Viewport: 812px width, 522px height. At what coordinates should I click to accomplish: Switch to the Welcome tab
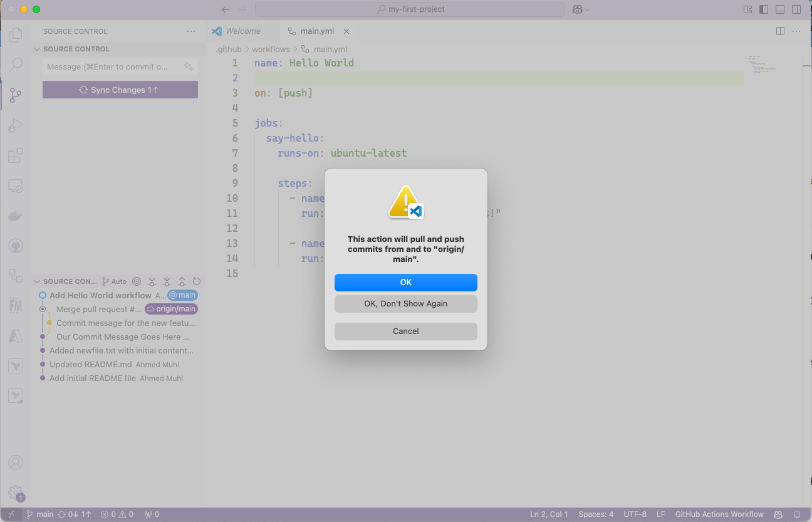pyautogui.click(x=242, y=31)
